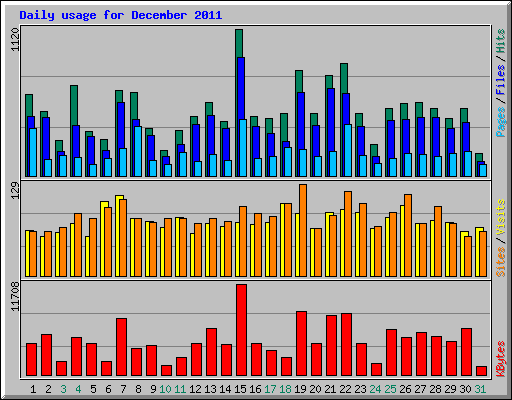This screenshot has height=400, width=512.
Task: Select the red KBytes bar for day 7
Action: [x=122, y=347]
